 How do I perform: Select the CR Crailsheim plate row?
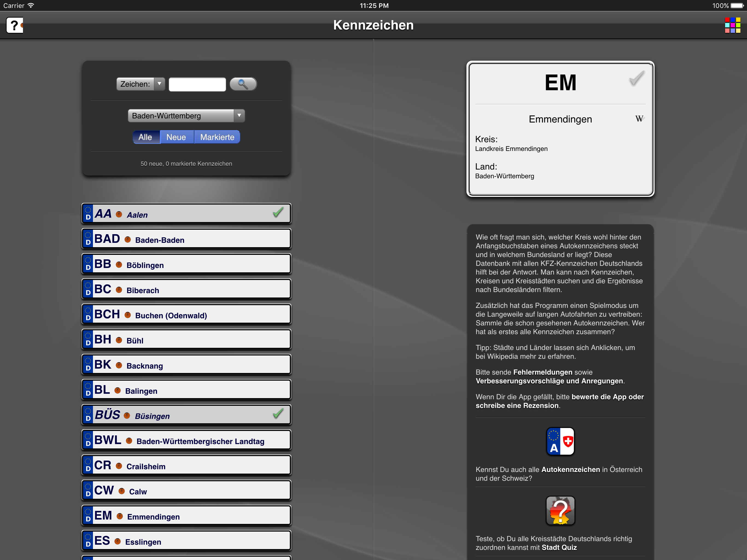click(186, 465)
